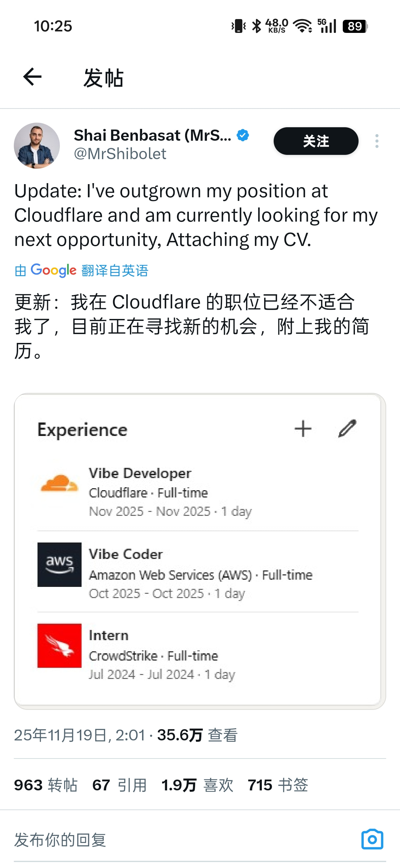Tap the Cloudflare logo in attachment
The height and width of the screenshot is (868, 400).
coord(59,483)
